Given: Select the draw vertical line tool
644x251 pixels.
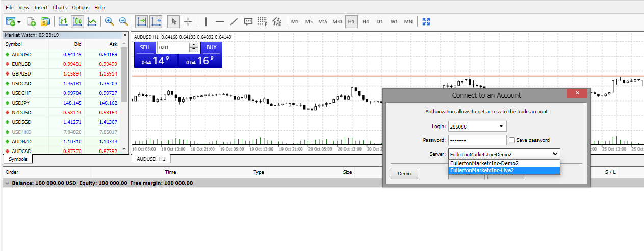Looking at the screenshot, I should [x=206, y=21].
